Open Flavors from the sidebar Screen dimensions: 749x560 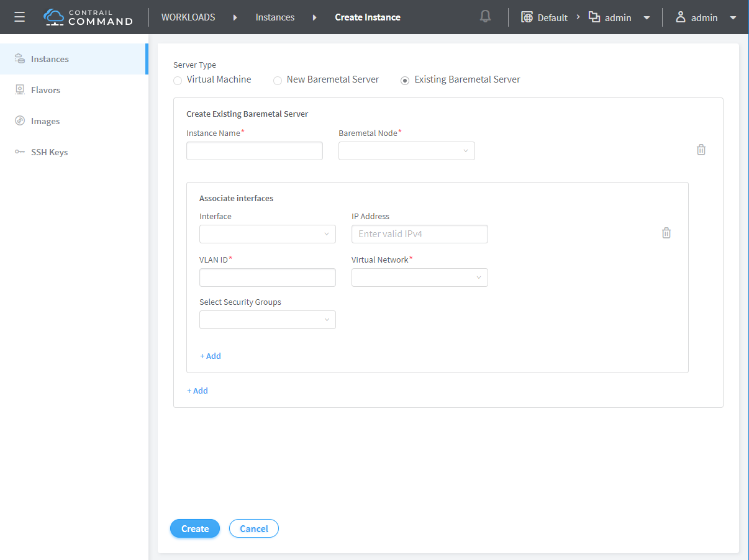(x=45, y=90)
